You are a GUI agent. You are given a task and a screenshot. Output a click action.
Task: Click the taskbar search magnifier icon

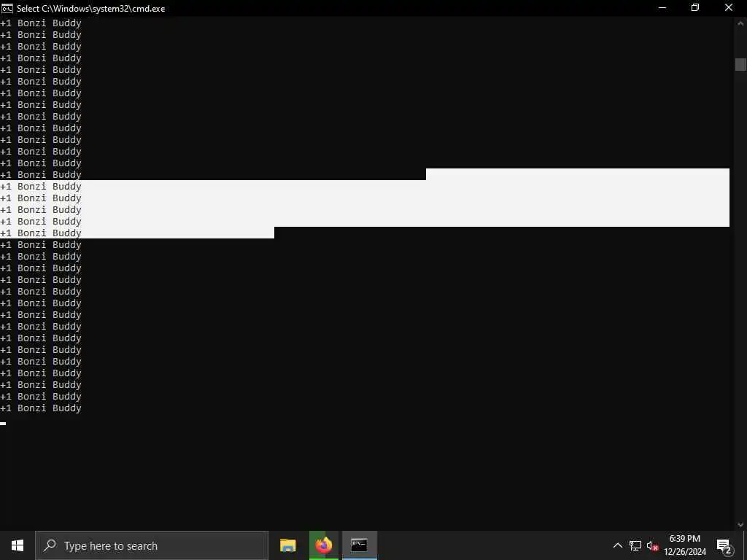point(50,545)
